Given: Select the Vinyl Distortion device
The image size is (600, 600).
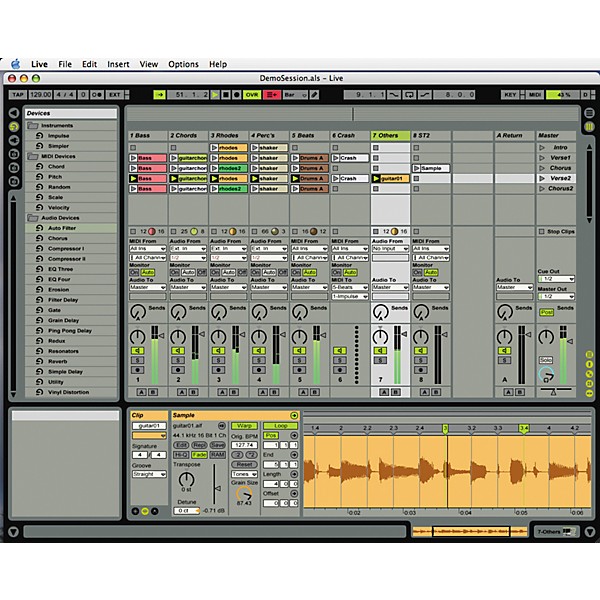Looking at the screenshot, I should click(68, 392).
